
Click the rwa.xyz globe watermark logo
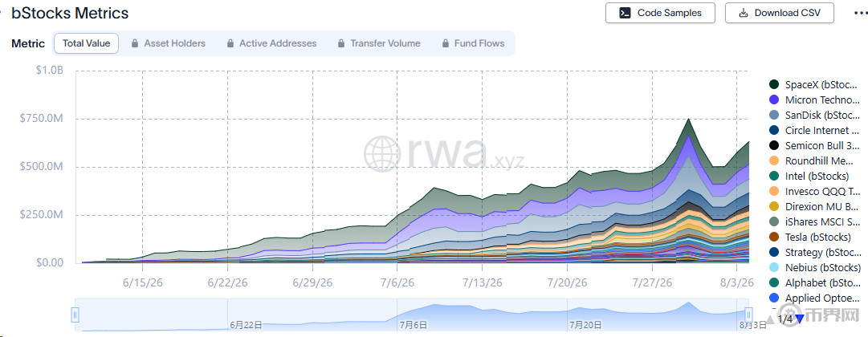pos(382,152)
